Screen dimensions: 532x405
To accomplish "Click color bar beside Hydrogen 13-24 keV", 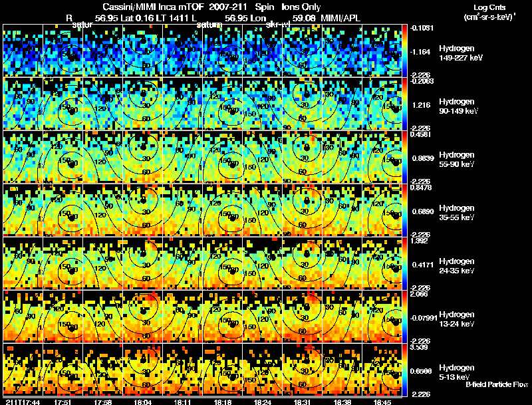I will click(404, 317).
